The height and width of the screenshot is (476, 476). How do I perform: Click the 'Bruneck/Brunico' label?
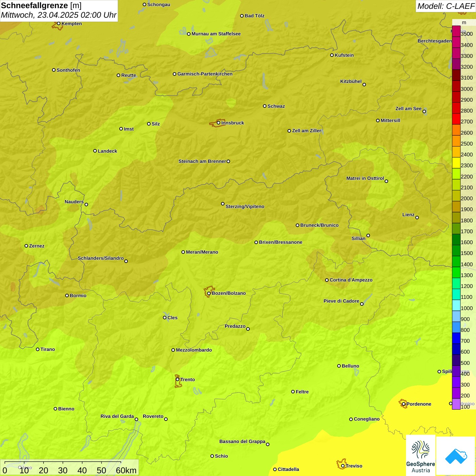(x=319, y=225)
